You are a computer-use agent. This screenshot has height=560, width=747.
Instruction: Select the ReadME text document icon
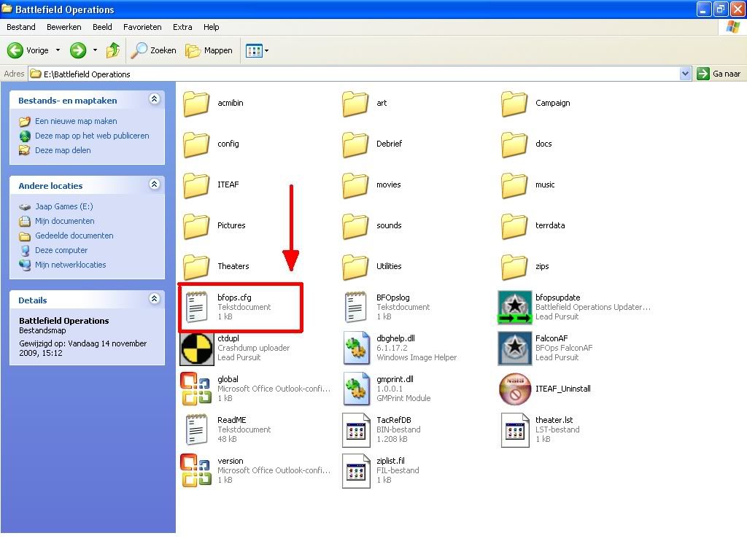pos(196,429)
